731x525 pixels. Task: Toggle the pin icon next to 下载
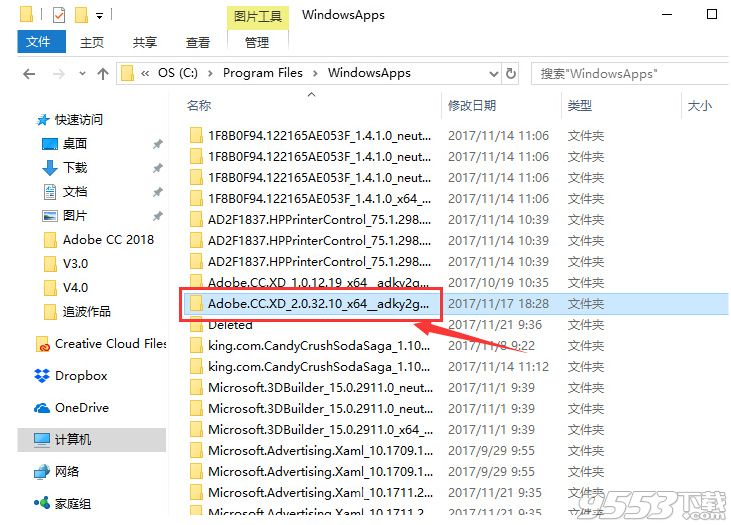(x=158, y=168)
